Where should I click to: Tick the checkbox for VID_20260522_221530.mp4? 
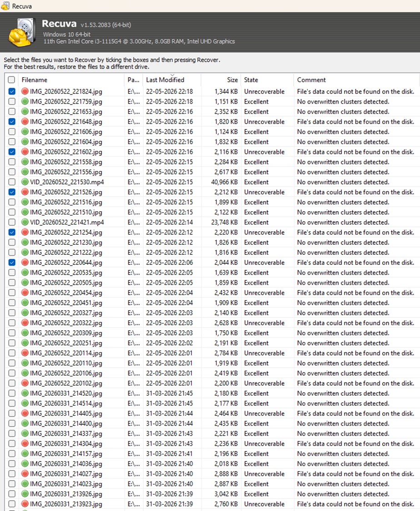(x=12, y=182)
